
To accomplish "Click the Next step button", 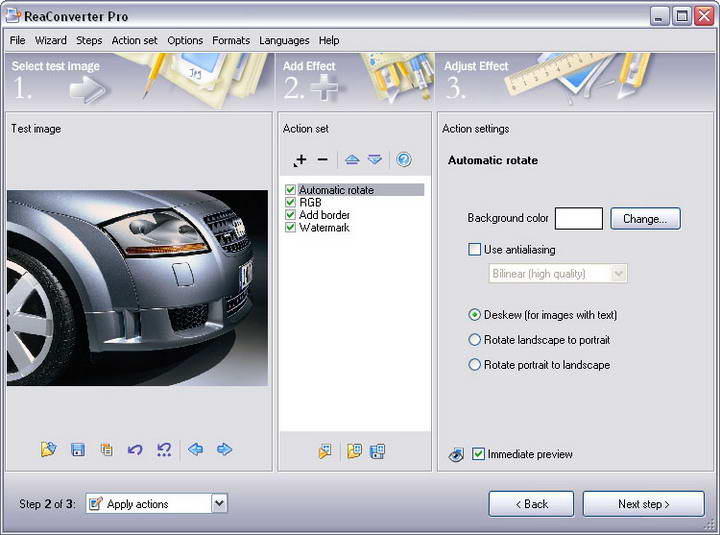I will tap(643, 504).
